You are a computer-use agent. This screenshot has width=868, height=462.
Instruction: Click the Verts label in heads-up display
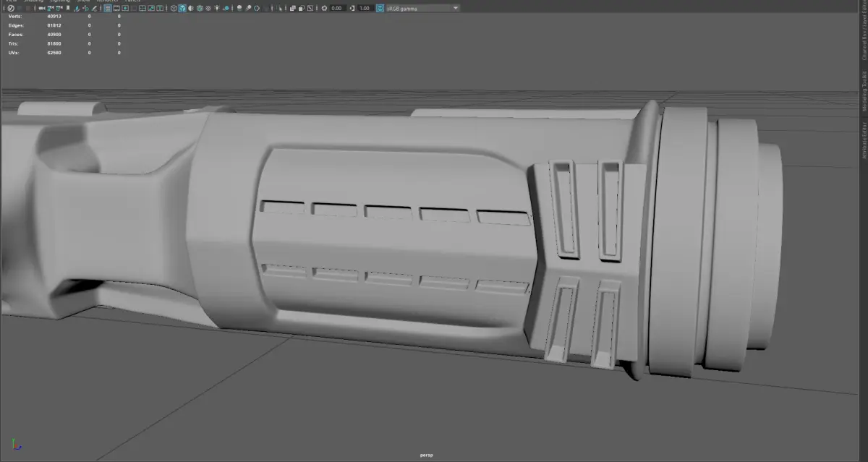(15, 16)
